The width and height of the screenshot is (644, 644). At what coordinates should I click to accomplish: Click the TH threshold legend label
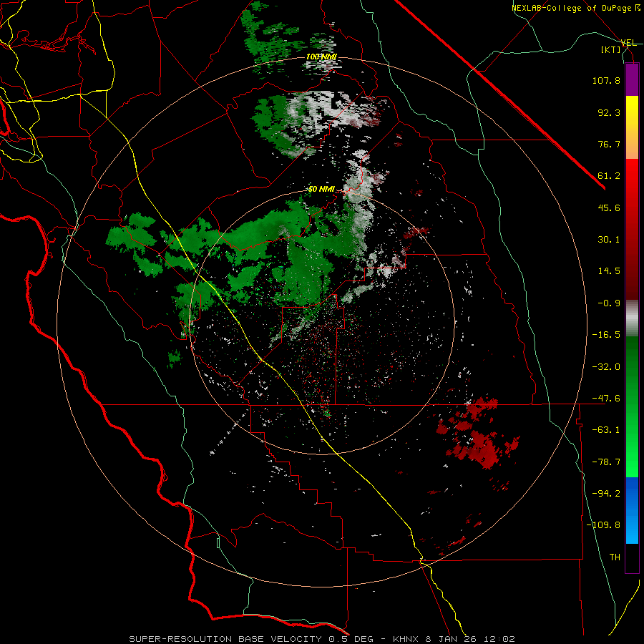click(615, 557)
